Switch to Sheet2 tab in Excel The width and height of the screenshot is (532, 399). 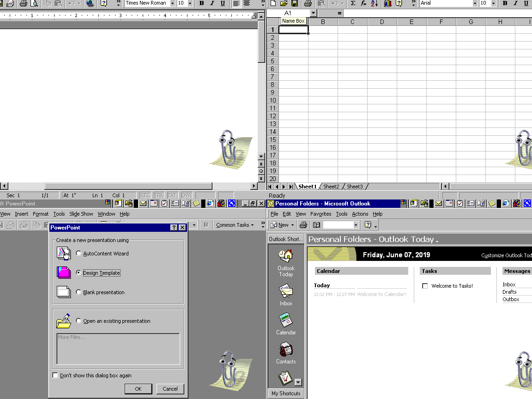pyautogui.click(x=331, y=187)
